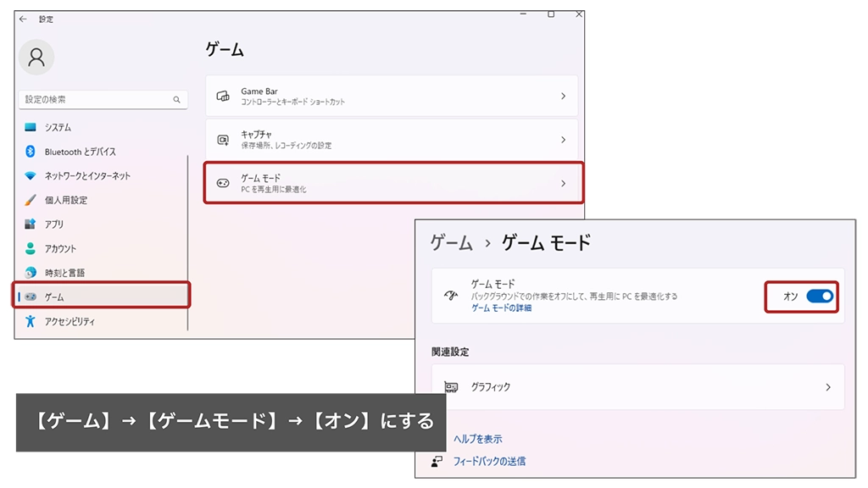Click the Bluetooth とデバイス icon
The width and height of the screenshot is (868, 488).
tap(31, 152)
